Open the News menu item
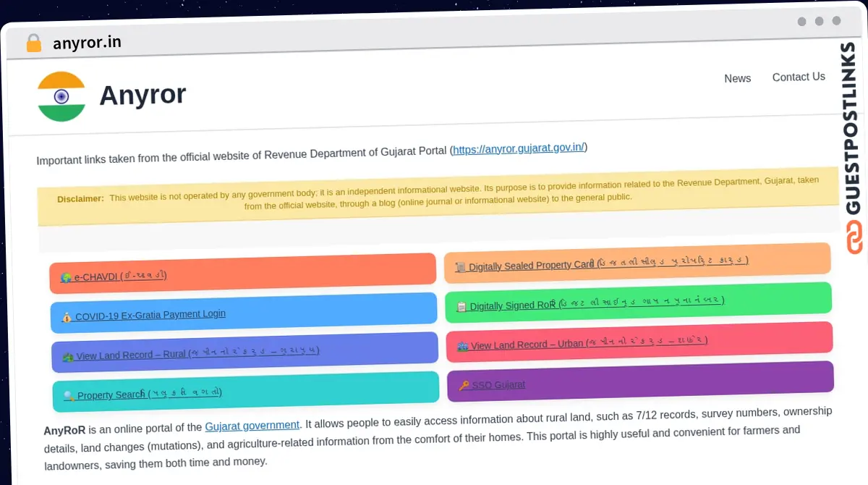The image size is (868, 485). (x=737, y=78)
